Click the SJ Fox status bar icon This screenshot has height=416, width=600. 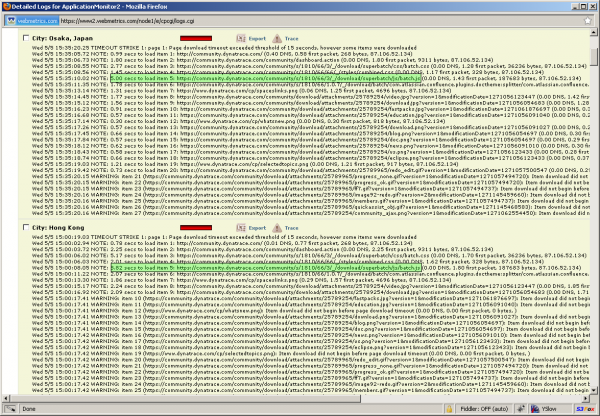pos(585,409)
